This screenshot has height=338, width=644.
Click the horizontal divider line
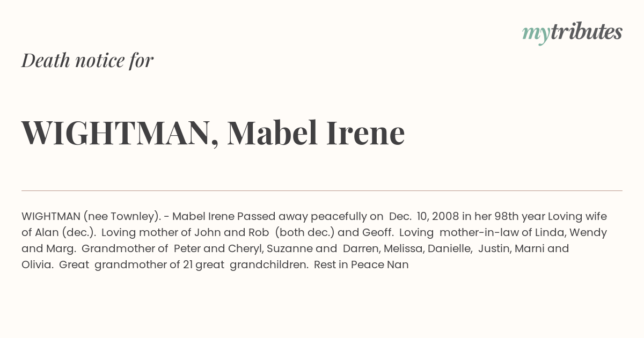coord(322,190)
